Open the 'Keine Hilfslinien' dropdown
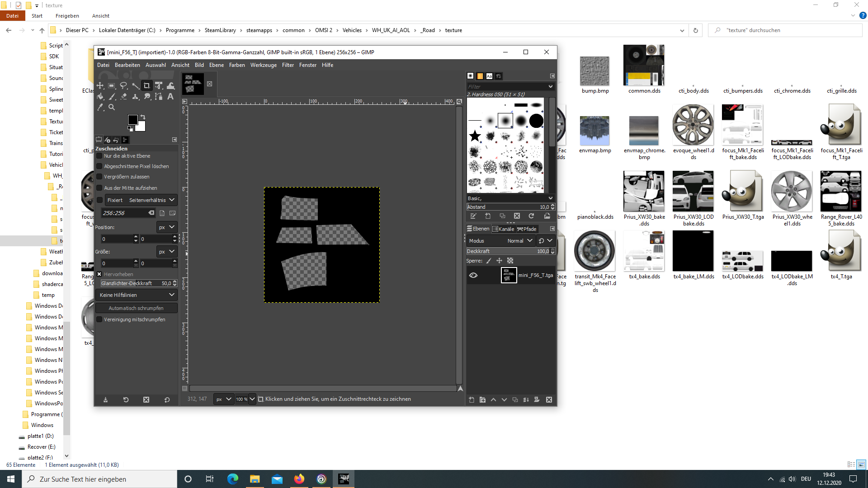 click(x=137, y=295)
